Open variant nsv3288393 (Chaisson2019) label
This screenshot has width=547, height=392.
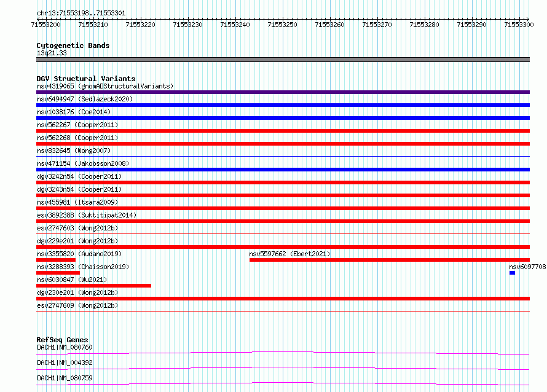tap(83, 267)
